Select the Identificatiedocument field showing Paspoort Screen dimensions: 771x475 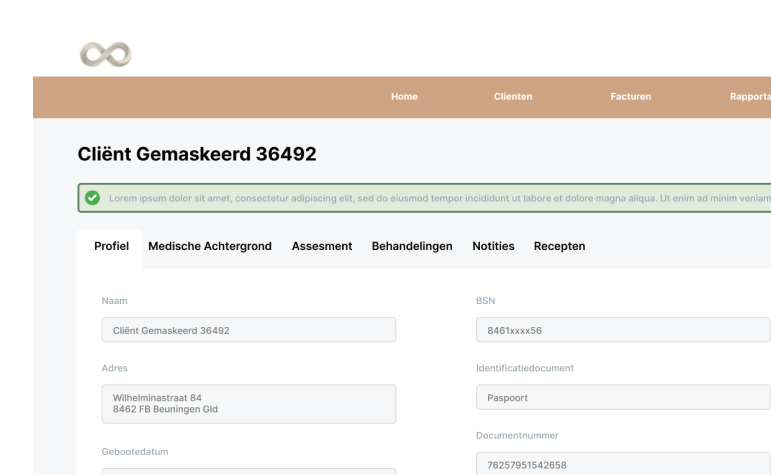pos(623,397)
